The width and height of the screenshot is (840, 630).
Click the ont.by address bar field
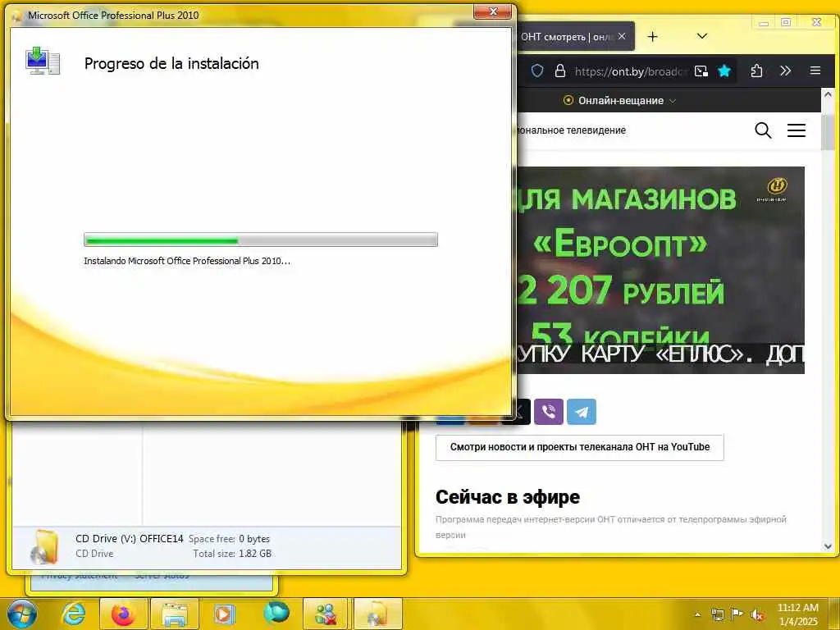(631, 71)
